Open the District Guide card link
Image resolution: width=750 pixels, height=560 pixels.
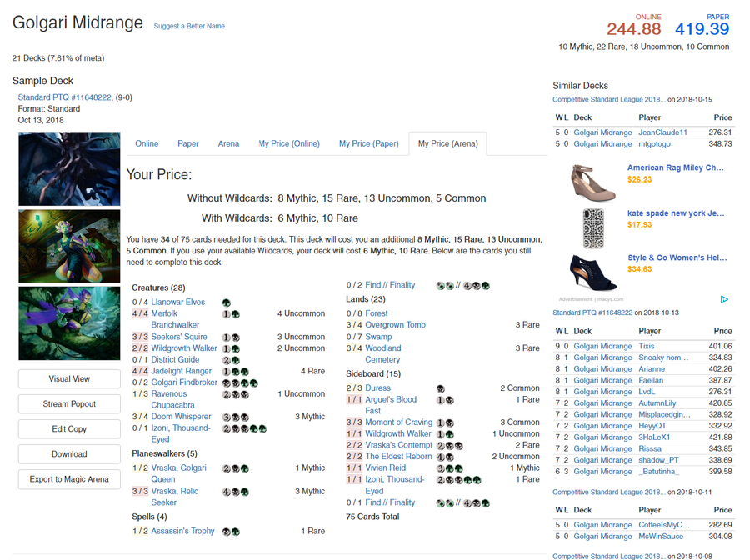pos(175,360)
